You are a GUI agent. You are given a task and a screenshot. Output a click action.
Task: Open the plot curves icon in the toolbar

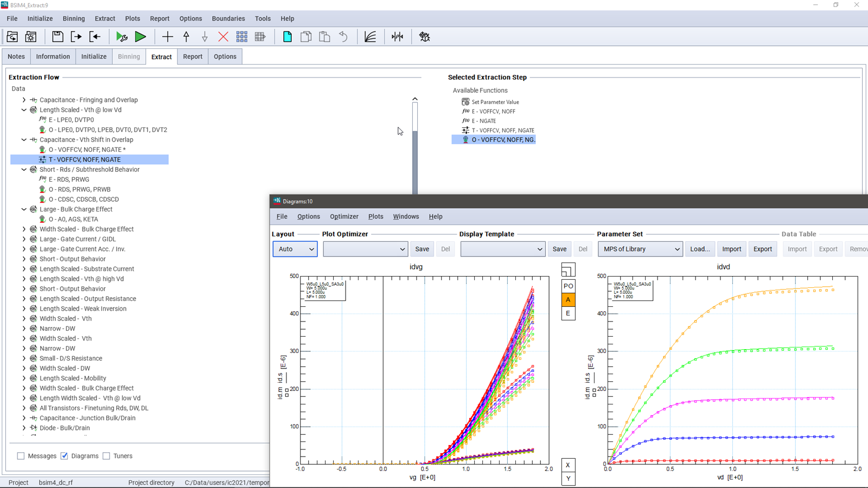coord(370,36)
